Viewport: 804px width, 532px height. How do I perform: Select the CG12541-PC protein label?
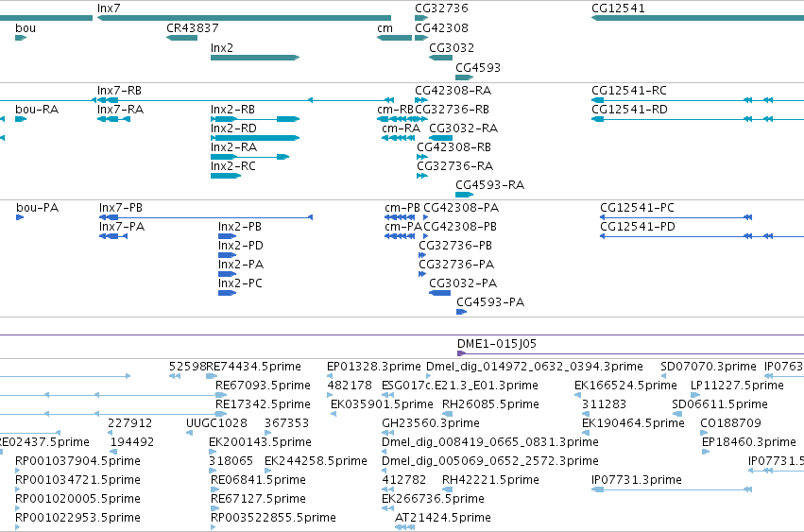coord(637,208)
